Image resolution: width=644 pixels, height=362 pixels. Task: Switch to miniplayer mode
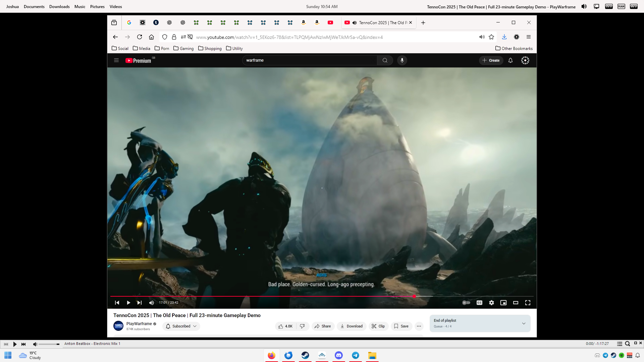503,303
